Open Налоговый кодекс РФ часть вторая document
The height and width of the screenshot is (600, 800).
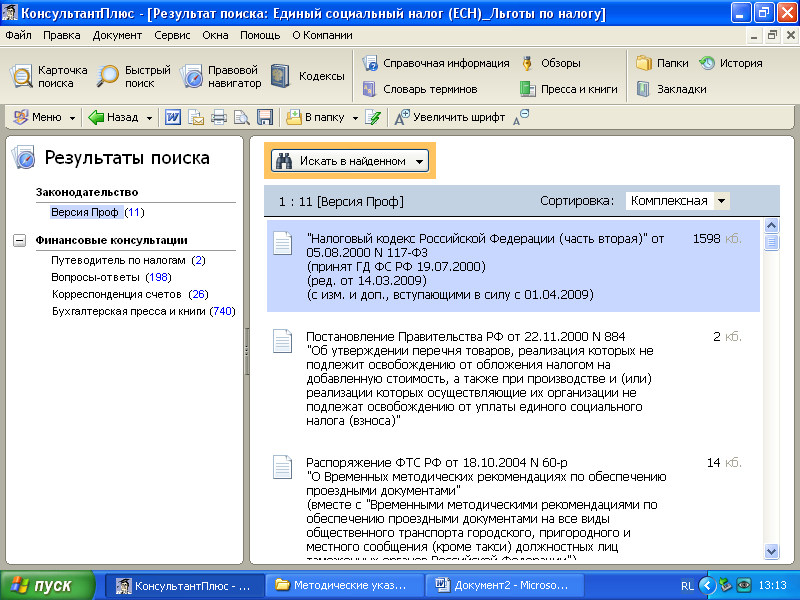point(513,266)
